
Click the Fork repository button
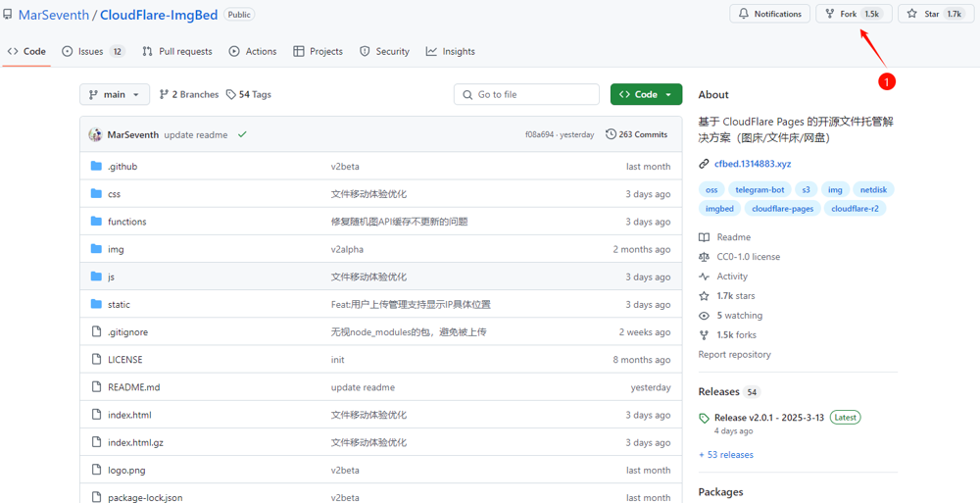click(842, 14)
